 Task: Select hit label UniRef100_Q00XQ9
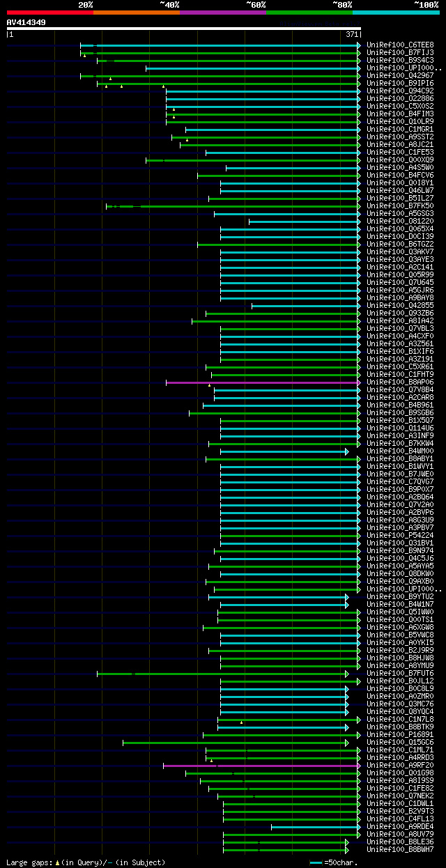pos(400,160)
